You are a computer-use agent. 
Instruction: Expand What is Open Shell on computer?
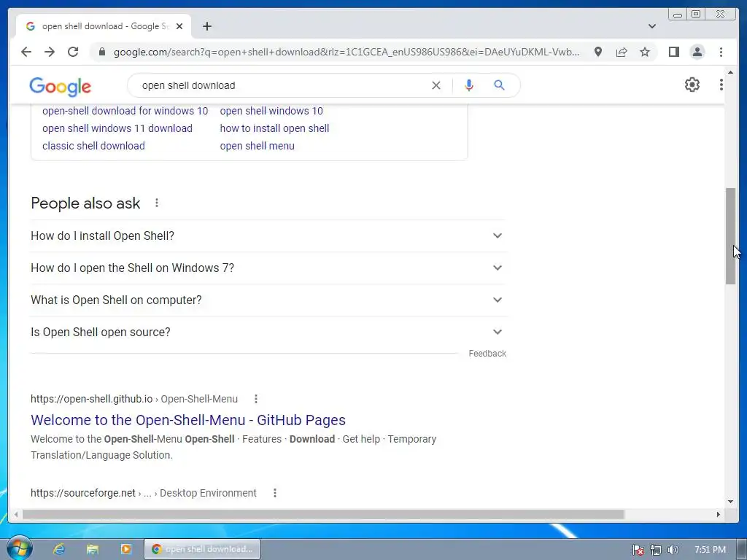[268, 300]
